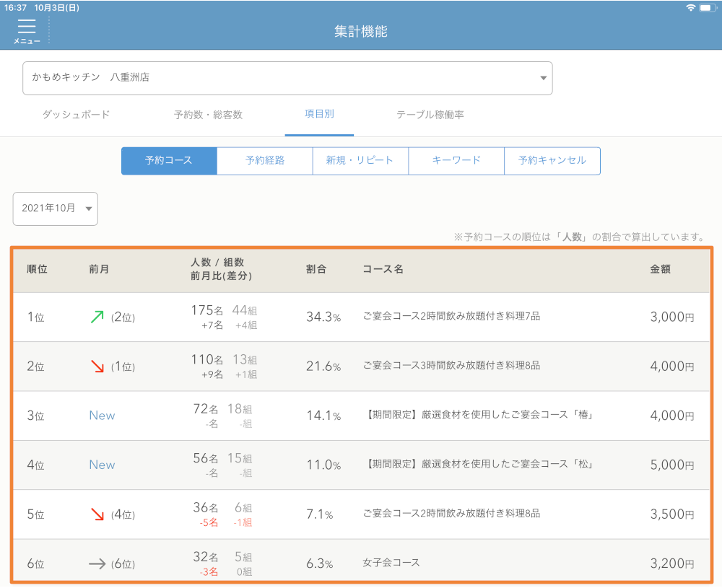Select the active 予約コース segment

[x=169, y=161]
